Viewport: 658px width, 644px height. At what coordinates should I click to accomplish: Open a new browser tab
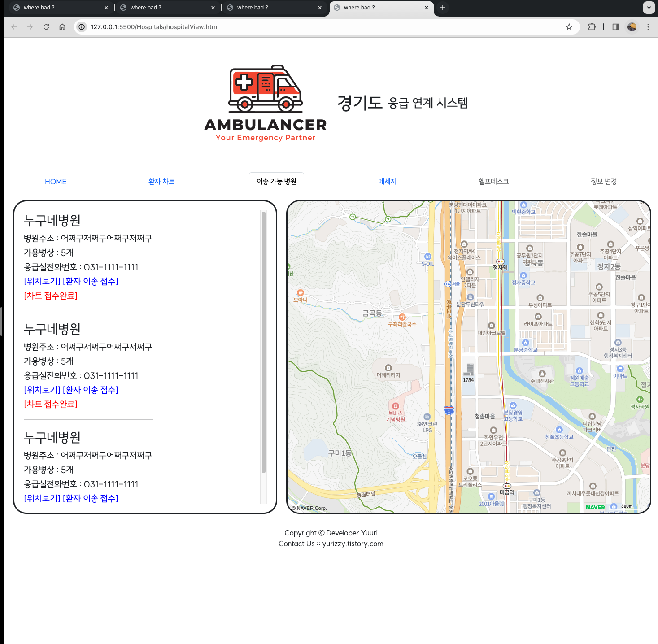443,8
